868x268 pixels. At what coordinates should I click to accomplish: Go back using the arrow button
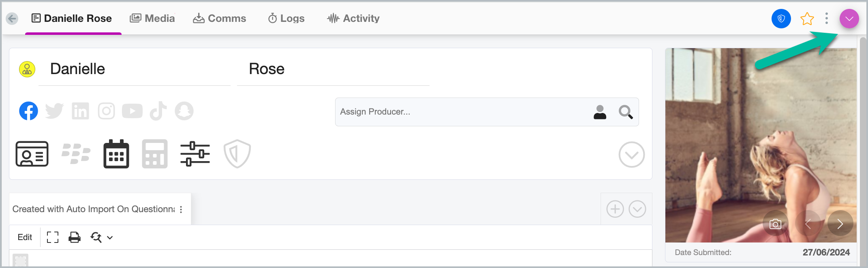pyautogui.click(x=12, y=19)
